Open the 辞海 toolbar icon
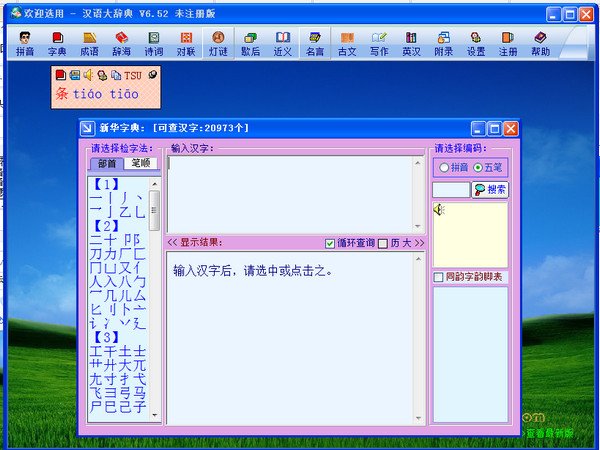600x450 pixels. [x=121, y=44]
